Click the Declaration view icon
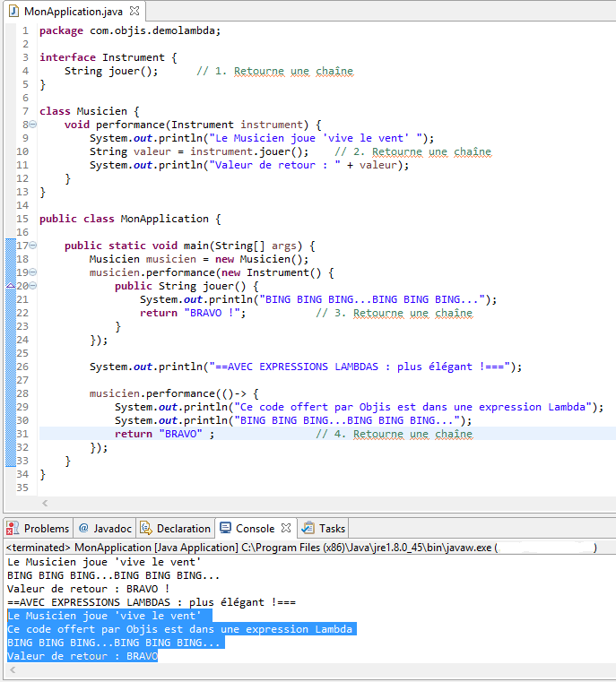The height and width of the screenshot is (682, 616). pos(148,529)
